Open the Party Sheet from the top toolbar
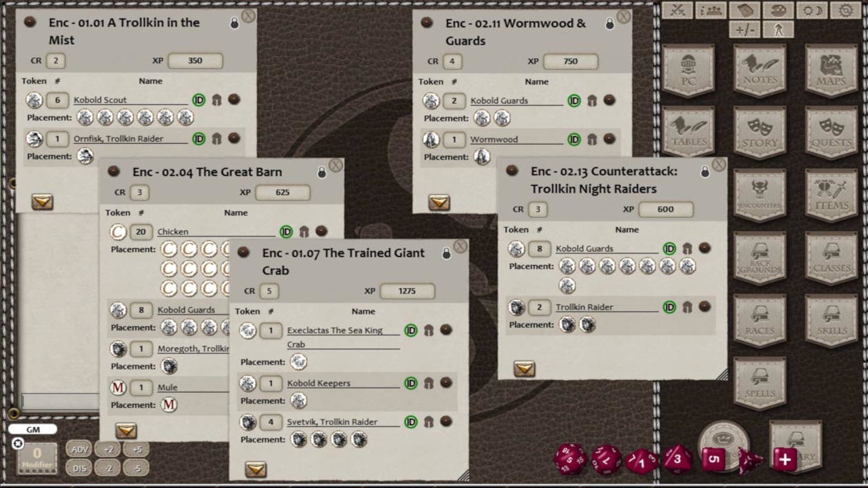The height and width of the screenshot is (488, 868). pos(711,10)
